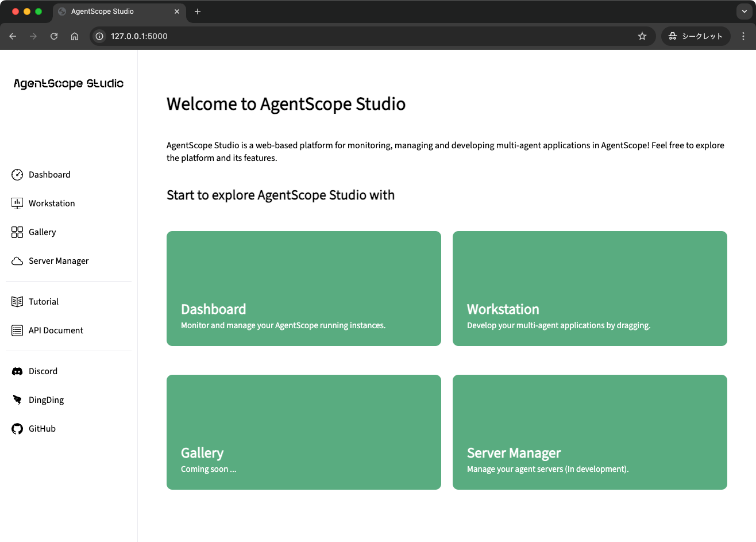Image resolution: width=756 pixels, height=542 pixels.
Task: Go back with the browser back arrow
Action: (x=13, y=36)
